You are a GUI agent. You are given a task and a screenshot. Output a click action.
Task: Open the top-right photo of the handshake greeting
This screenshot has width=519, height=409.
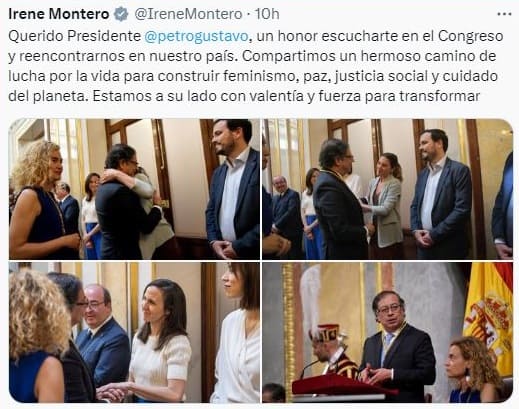387,189
